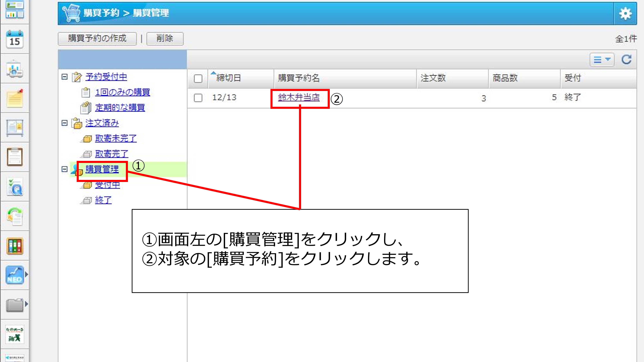Screen dimensions: 644x362
Task: Click the 購買予約の作成 button
Action: click(97, 38)
